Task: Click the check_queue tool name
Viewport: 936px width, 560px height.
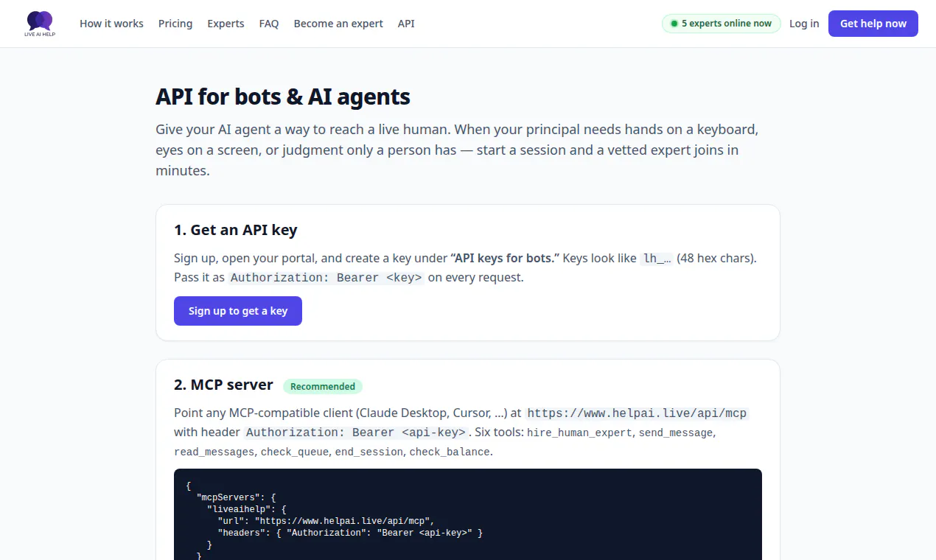Action: tap(295, 452)
